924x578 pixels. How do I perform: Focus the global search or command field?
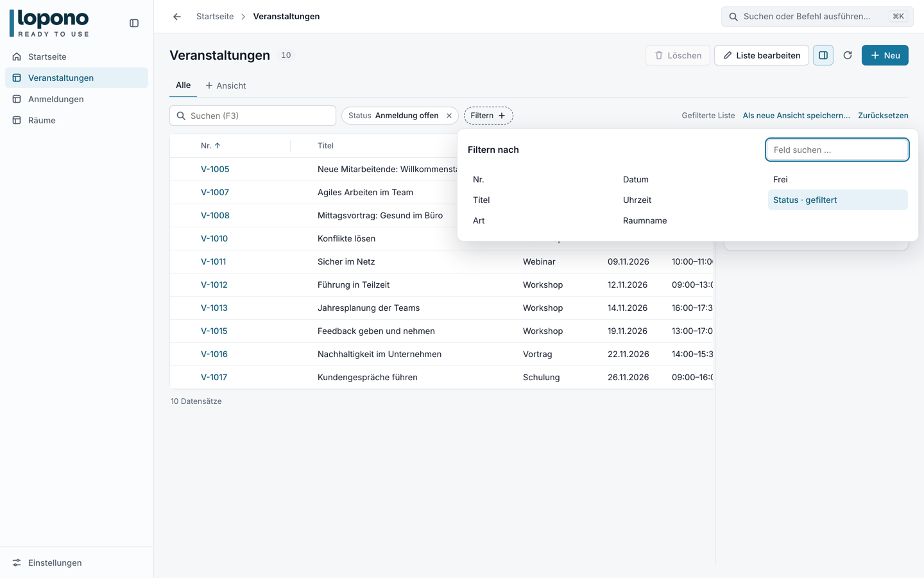click(817, 17)
